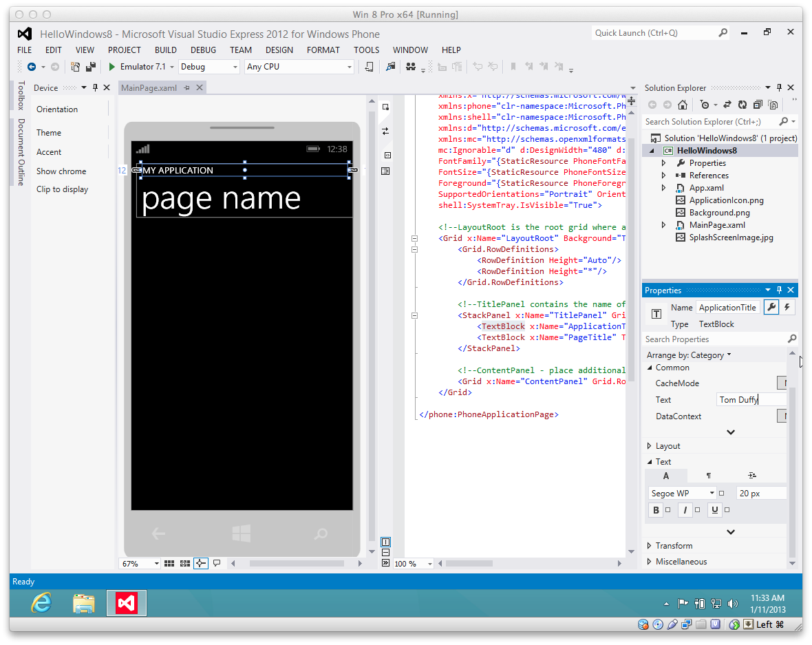Click the Find in Files toolbar icon
Viewport: 812px width, 645px height.
click(390, 67)
